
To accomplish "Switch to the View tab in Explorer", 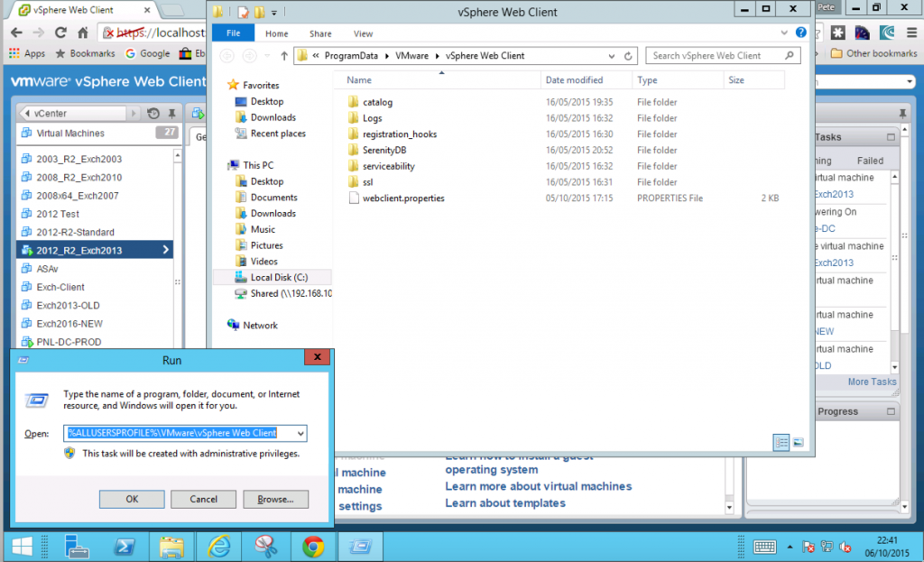I will (364, 33).
